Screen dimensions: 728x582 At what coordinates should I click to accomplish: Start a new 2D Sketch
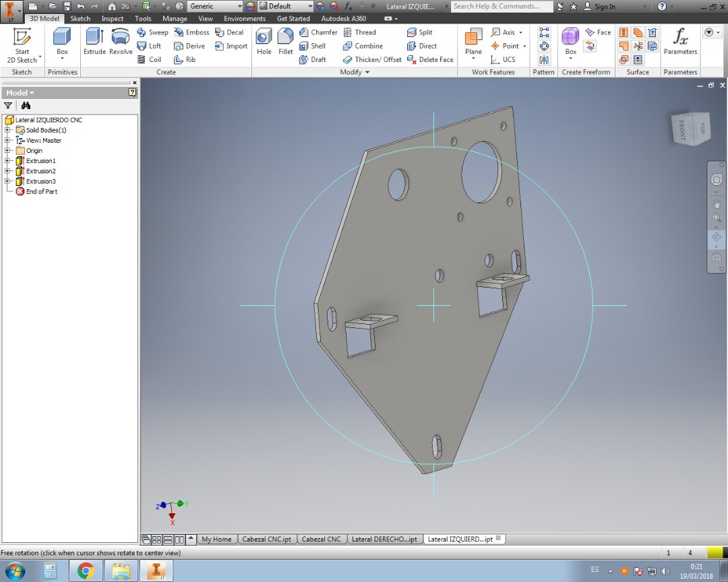[x=22, y=46]
